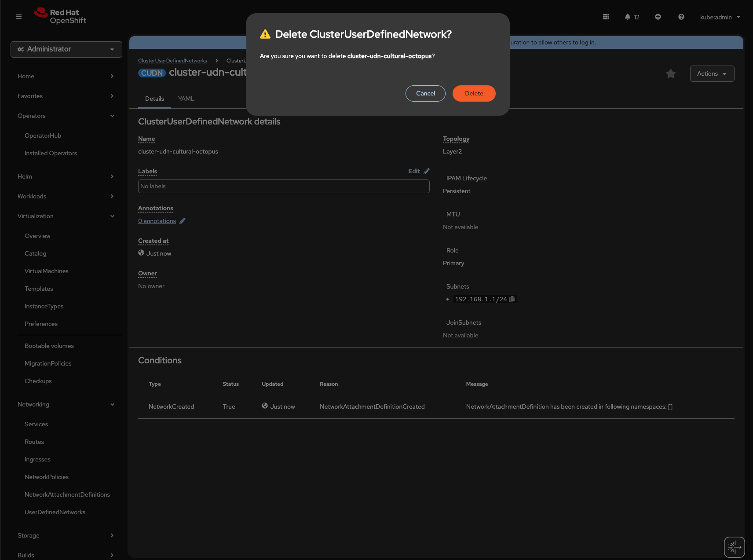753x560 pixels.
Task: Expand the Storage navigation section
Action: pos(66,535)
